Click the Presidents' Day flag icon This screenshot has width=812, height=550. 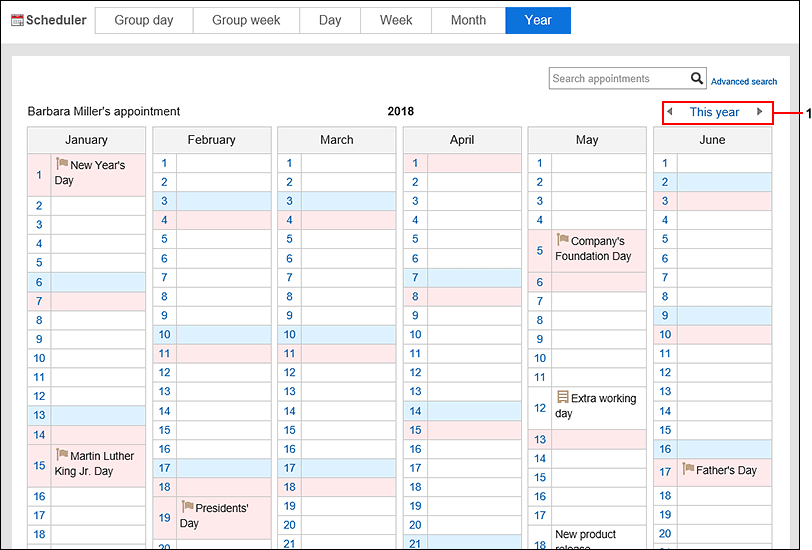(187, 506)
